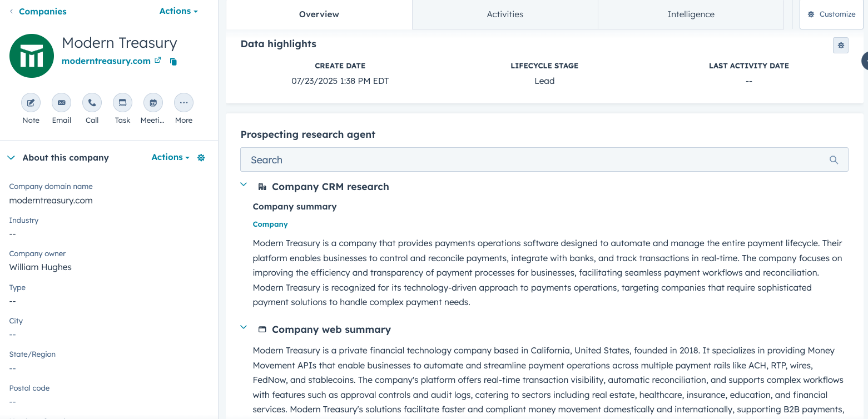Viewport: 868px width, 419px height.
Task: Collapse the Company web summary section
Action: 243,327
